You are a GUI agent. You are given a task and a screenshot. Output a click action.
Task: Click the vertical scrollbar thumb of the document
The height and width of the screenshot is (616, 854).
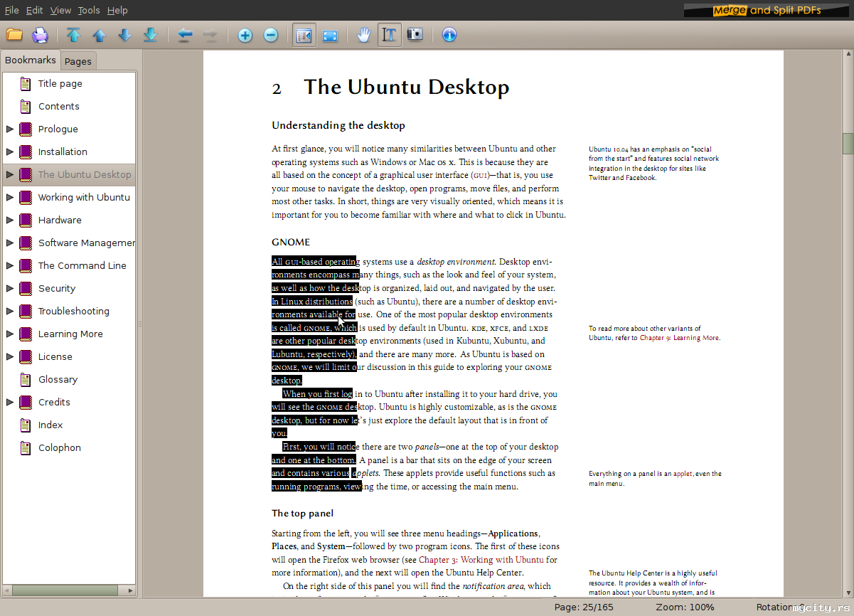848,143
